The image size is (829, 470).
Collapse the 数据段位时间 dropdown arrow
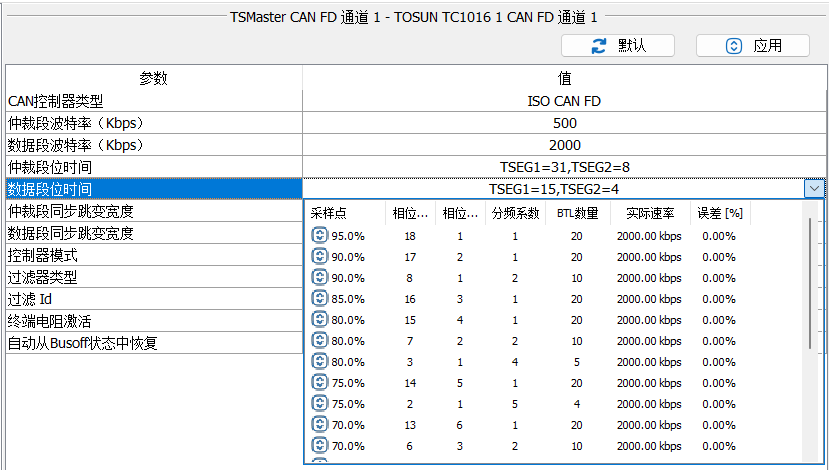(814, 189)
